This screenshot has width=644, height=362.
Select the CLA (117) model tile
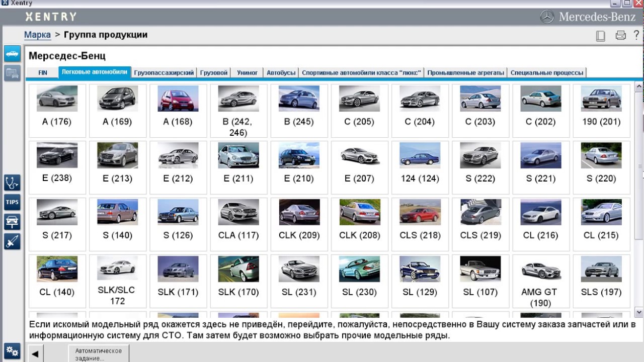239,224
